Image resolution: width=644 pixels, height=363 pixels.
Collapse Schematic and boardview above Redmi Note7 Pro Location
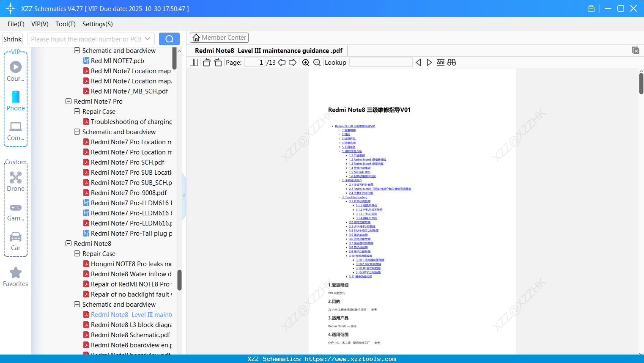(x=77, y=132)
